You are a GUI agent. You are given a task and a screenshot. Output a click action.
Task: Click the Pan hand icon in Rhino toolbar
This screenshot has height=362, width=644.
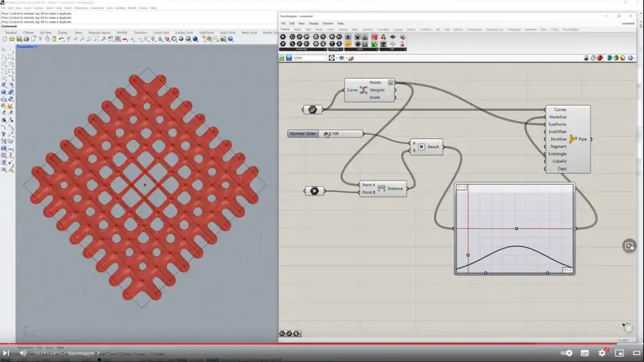pyautogui.click(x=68, y=39)
